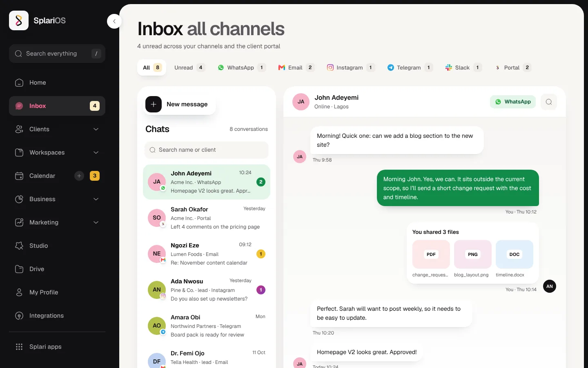Open Sarah Okafor's conversation
Viewport: 588px width, 368px height.
click(x=207, y=218)
